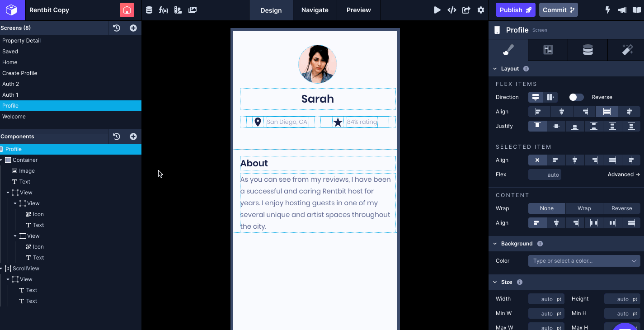Set Content Align to flex-start
The image size is (644, 330).
538,223
